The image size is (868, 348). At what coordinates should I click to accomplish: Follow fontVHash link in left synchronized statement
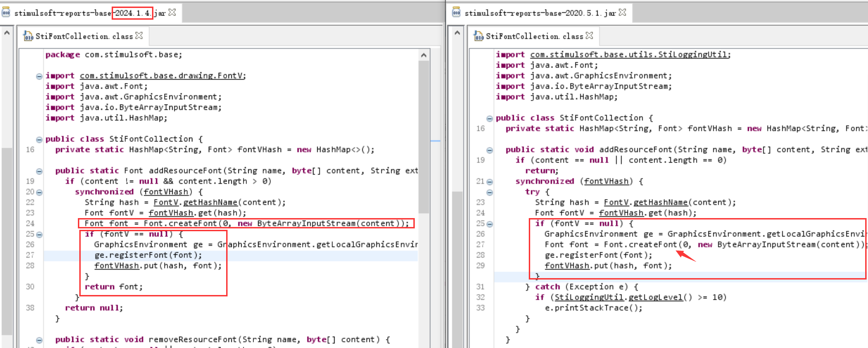click(x=166, y=192)
